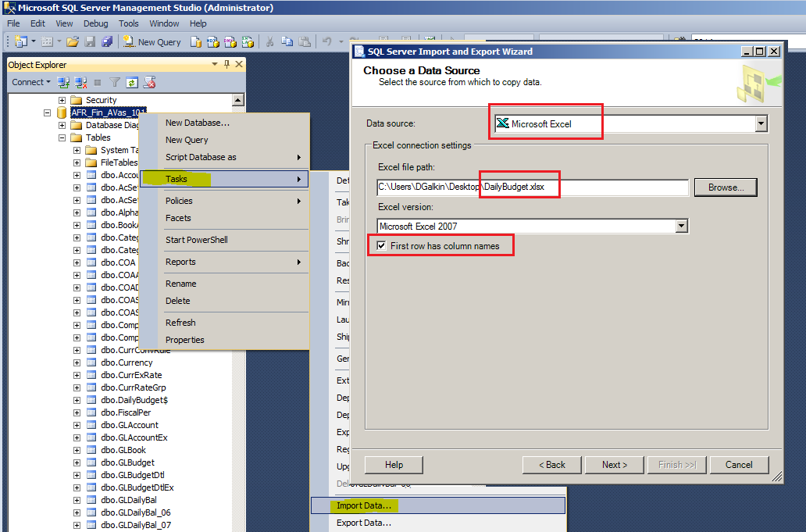Click the MDX query icon
This screenshot has width=806, height=532.
pos(212,41)
